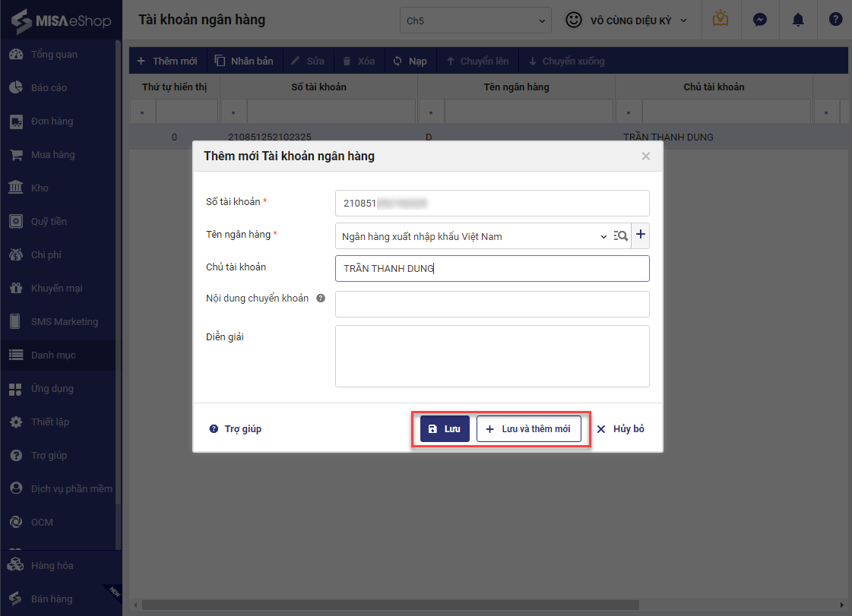852x616 pixels.
Task: Click Sửa edit toolbar button
Action: point(308,61)
